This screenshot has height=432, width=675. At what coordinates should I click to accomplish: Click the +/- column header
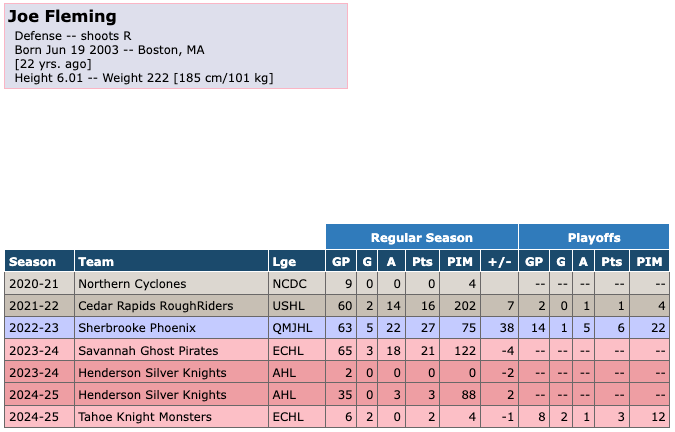495,262
